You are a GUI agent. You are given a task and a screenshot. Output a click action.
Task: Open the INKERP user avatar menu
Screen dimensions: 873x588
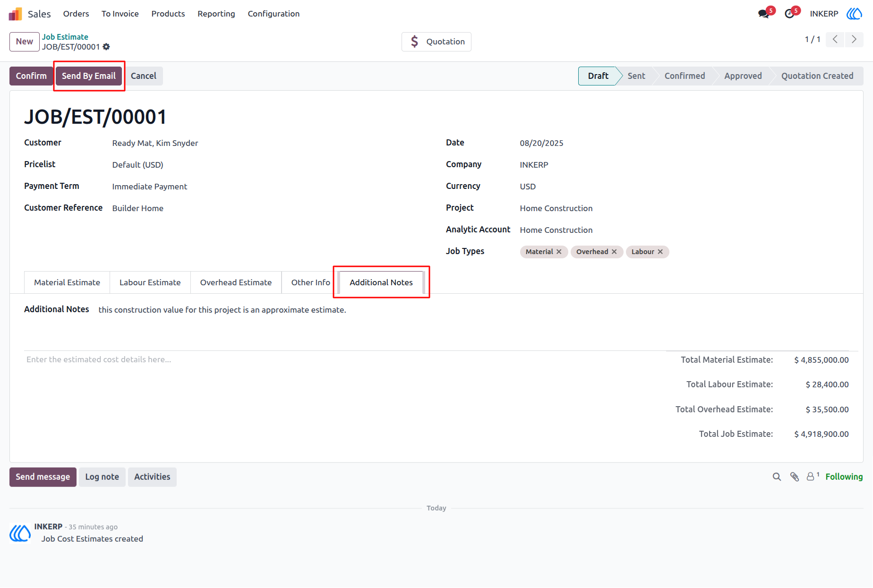tap(854, 14)
